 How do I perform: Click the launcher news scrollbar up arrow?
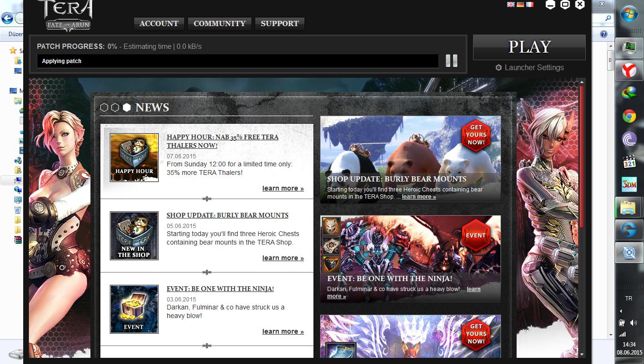[x=582, y=82]
